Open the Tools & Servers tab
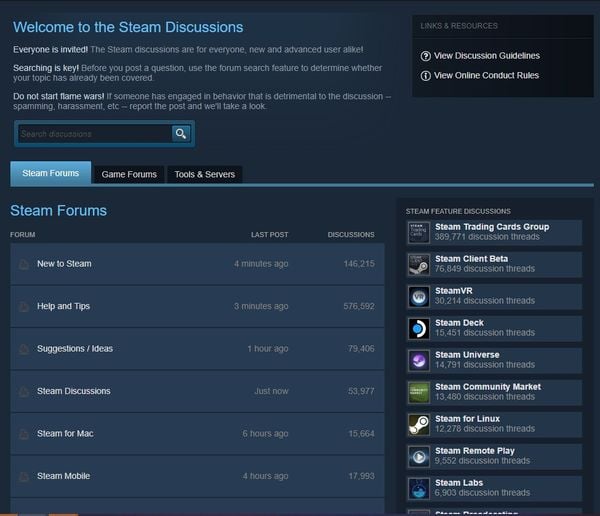 point(205,174)
